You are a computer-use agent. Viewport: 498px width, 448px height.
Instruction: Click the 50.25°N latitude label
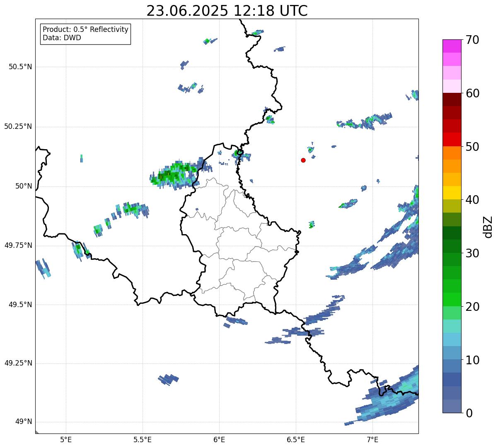click(18, 126)
